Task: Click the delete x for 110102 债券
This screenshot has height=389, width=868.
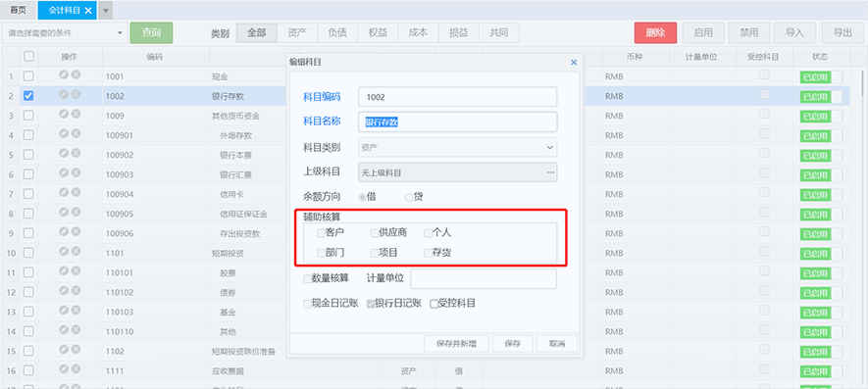Action: (x=76, y=290)
